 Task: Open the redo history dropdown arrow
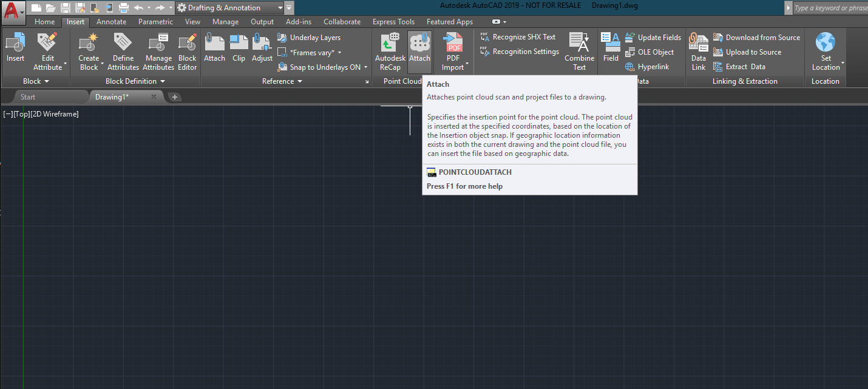170,8
